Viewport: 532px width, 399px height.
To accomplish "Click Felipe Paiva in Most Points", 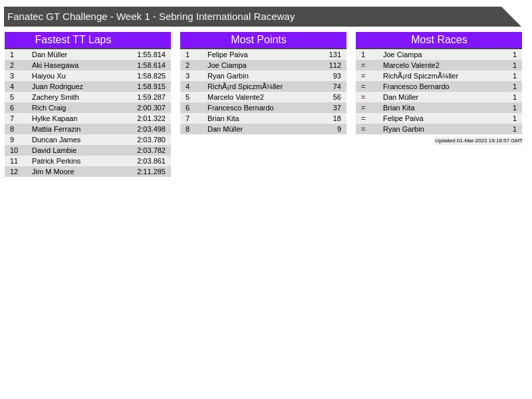I will pos(227,55).
